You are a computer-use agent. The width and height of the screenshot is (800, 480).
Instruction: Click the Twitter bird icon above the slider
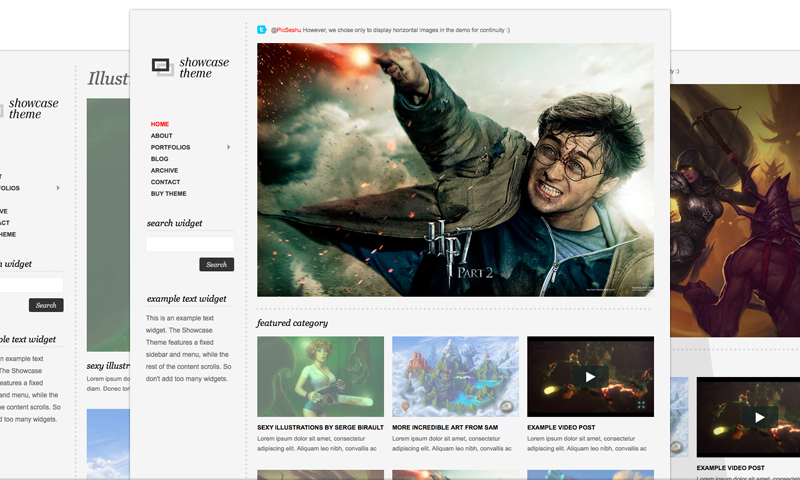coord(262,30)
